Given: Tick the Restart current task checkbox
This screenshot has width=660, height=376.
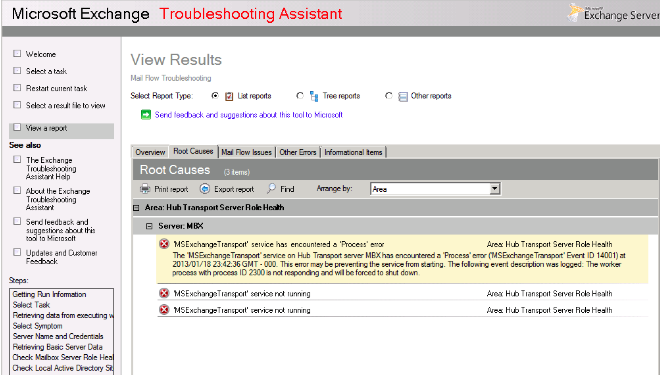Looking at the screenshot, I should (x=17, y=88).
